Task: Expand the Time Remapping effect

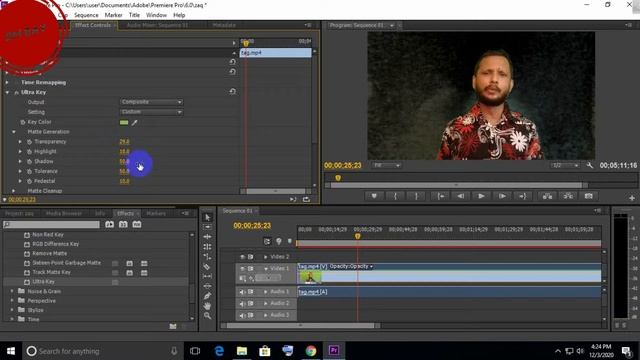Action: [7, 82]
